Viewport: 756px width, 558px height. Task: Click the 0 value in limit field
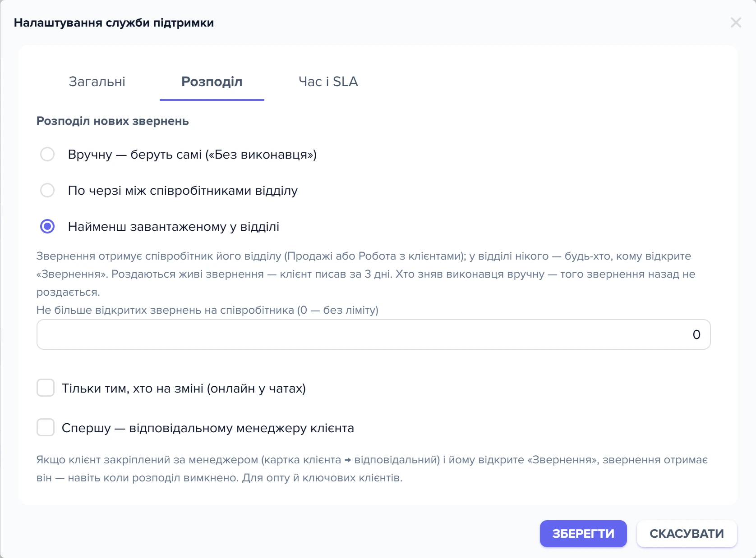tap(696, 334)
